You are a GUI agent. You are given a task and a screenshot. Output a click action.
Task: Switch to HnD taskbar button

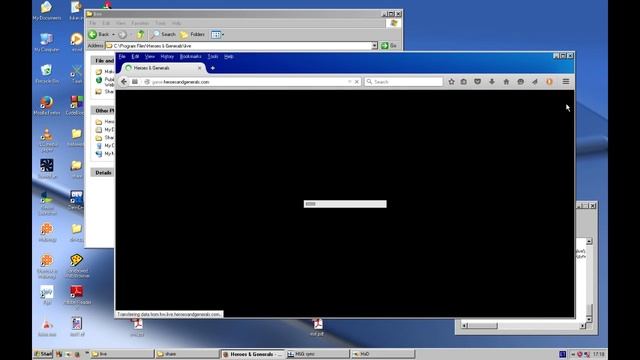pyautogui.click(x=382, y=354)
